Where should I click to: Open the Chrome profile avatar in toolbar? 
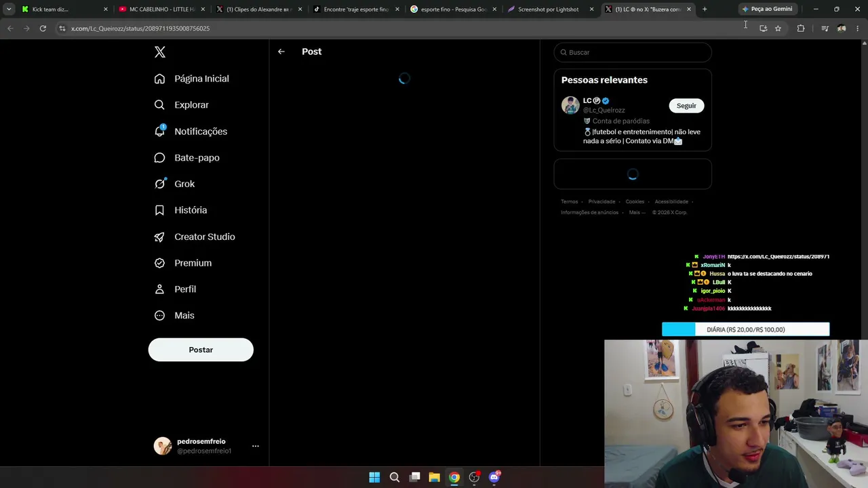(842, 28)
